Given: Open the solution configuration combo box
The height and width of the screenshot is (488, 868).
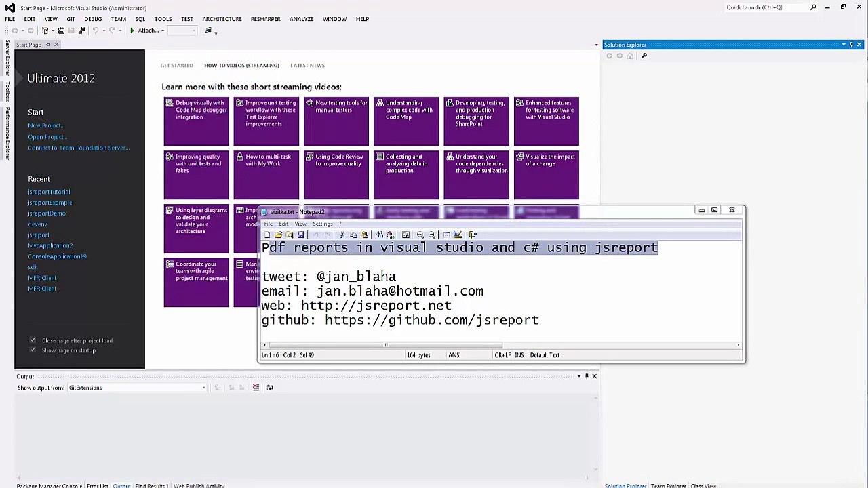Looking at the screenshot, I should point(182,30).
